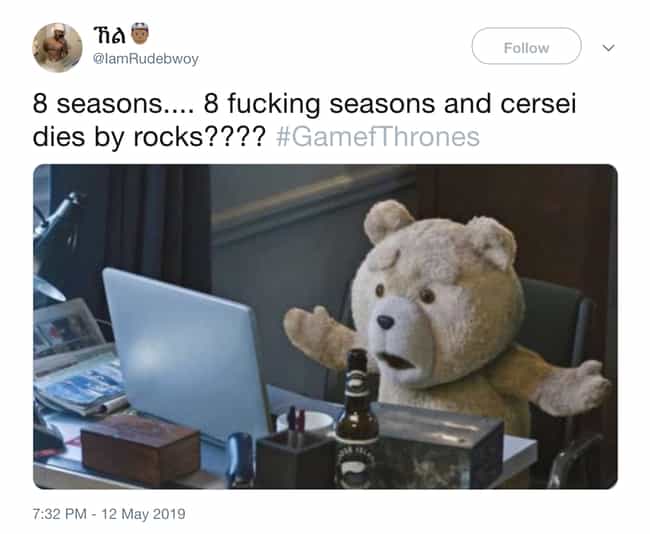The height and width of the screenshot is (534, 650).
Task: Click the tweet text about cersei
Action: (304, 120)
